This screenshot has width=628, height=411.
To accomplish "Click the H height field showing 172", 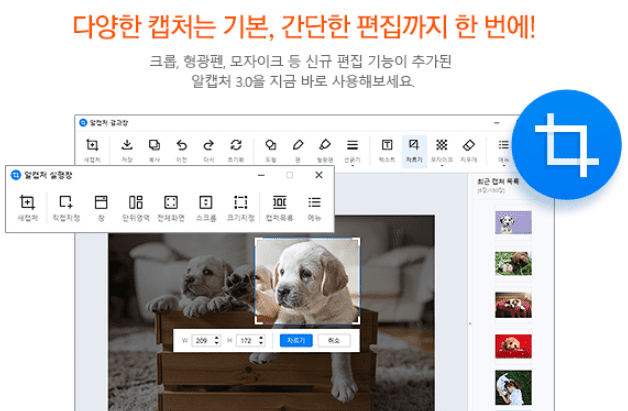I will click(x=247, y=340).
